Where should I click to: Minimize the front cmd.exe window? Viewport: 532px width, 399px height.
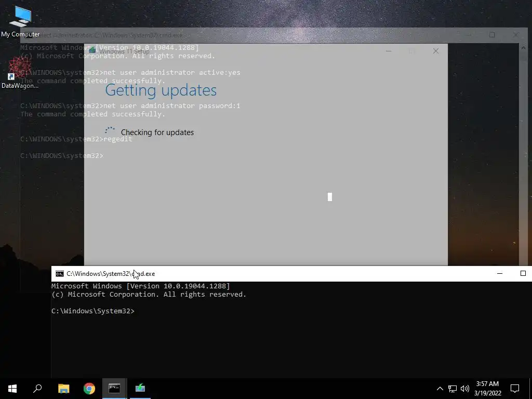tap(500, 273)
